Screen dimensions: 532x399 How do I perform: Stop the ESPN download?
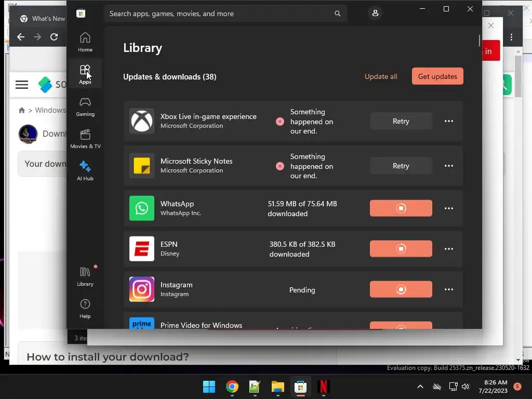point(401,249)
